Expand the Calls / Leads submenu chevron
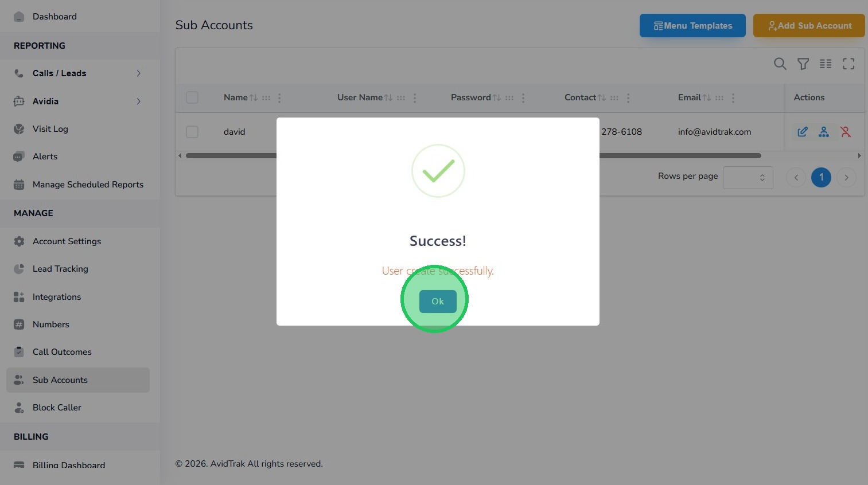Viewport: 868px width, 485px height. click(x=138, y=73)
